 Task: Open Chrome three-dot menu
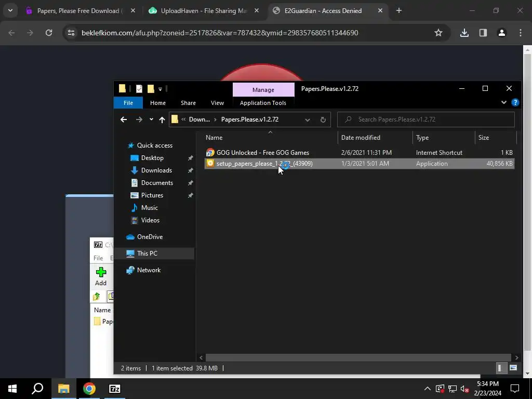tap(521, 33)
